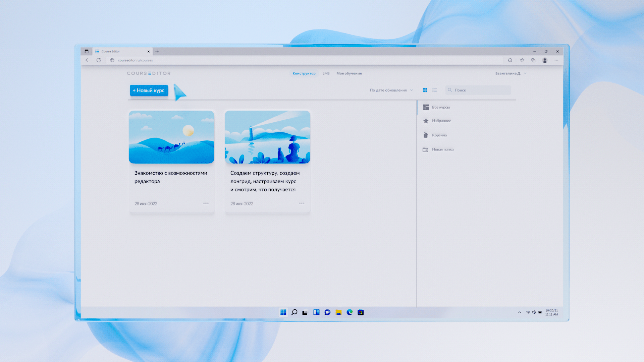Switch to grid view layout
Image resolution: width=644 pixels, height=362 pixels.
pyautogui.click(x=425, y=90)
